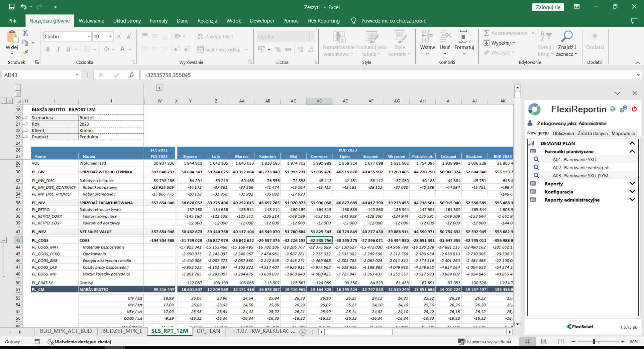
Task: Expand hidden columns with plus button
Action: 159,88
